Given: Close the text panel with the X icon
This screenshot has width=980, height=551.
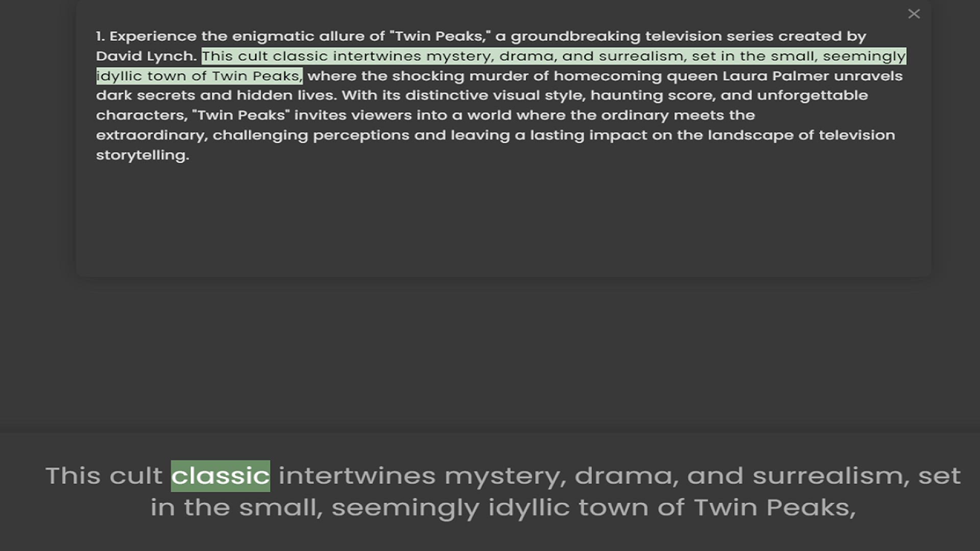Looking at the screenshot, I should pos(914,14).
